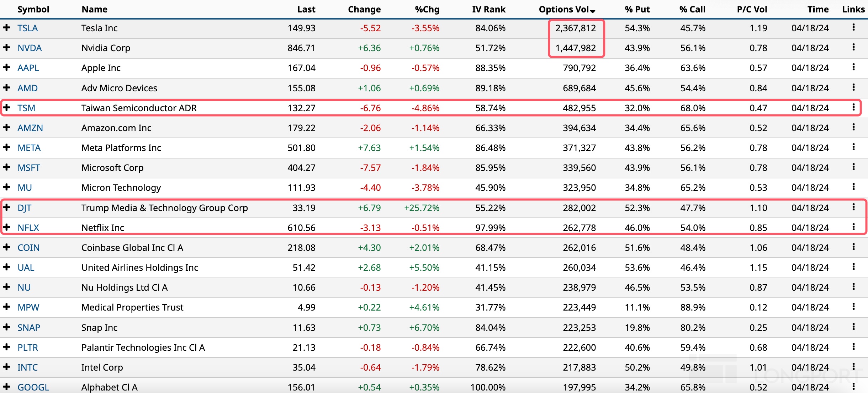Open the three-dot menu for the AAPL row
The height and width of the screenshot is (393, 868).
(x=853, y=67)
